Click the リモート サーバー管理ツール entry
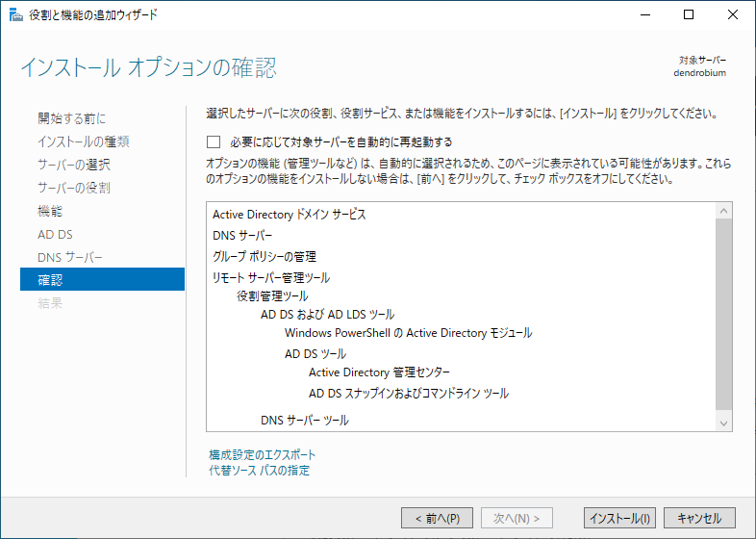The height and width of the screenshot is (539, 756). click(271, 277)
